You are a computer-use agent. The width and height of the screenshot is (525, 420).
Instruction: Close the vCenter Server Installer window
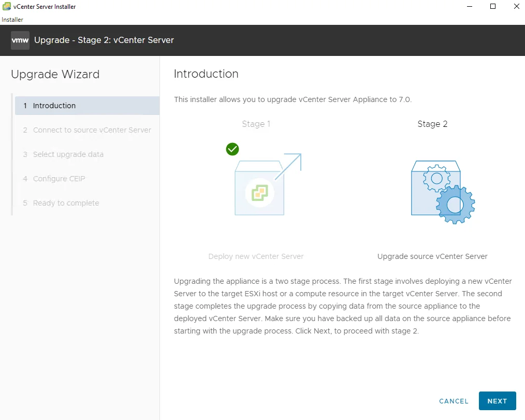tap(516, 6)
